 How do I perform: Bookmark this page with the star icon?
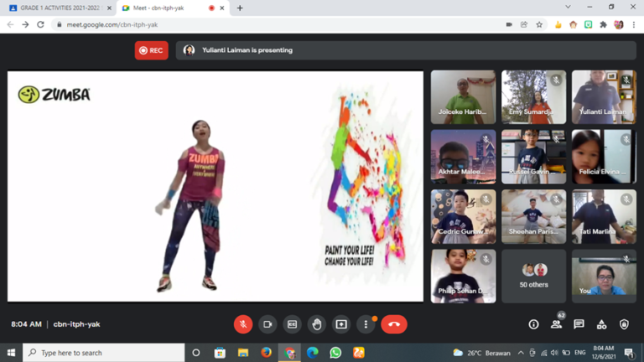539,24
